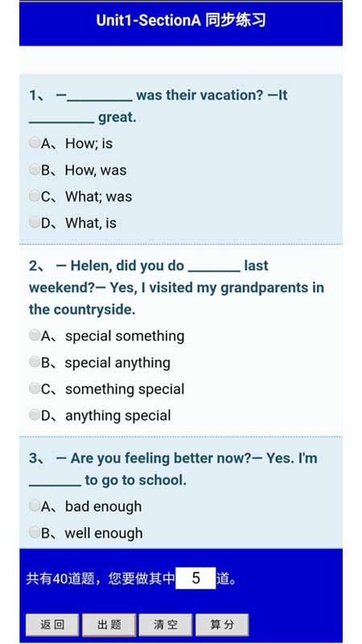
Task: Choose 'well enough' for question 3
Action: (x=35, y=533)
